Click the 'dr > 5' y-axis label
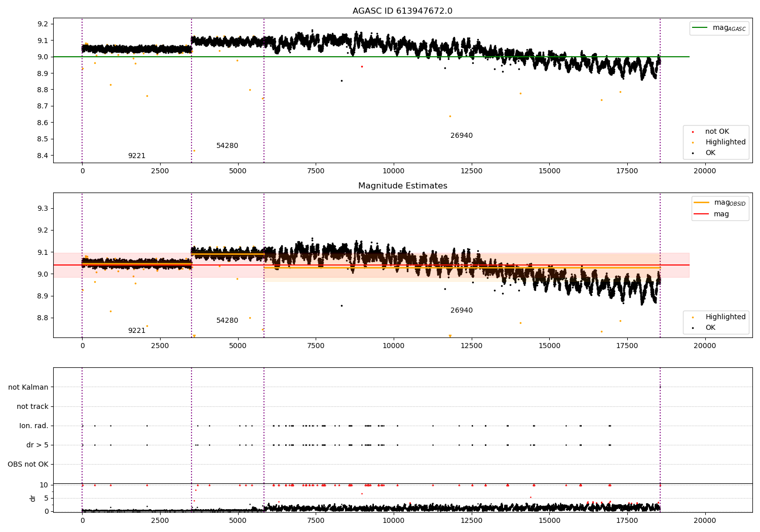Image resolution: width=760 pixels, height=532 pixels. click(x=37, y=445)
